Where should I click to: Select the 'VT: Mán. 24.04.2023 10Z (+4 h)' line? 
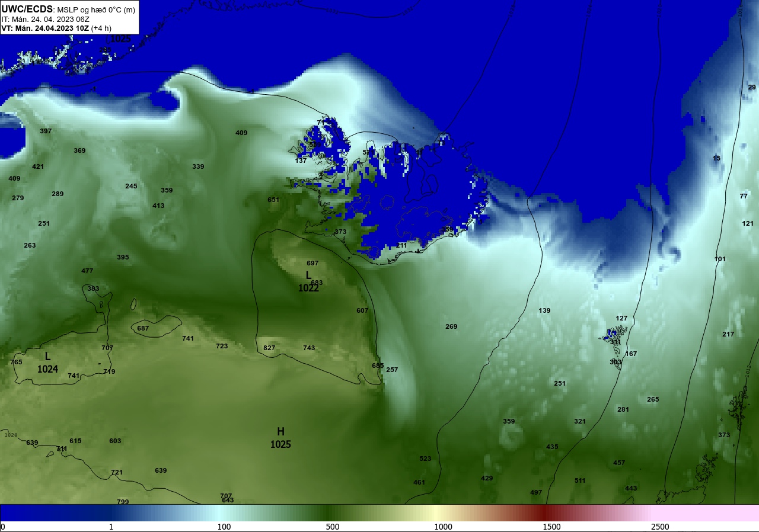pyautogui.click(x=56, y=28)
